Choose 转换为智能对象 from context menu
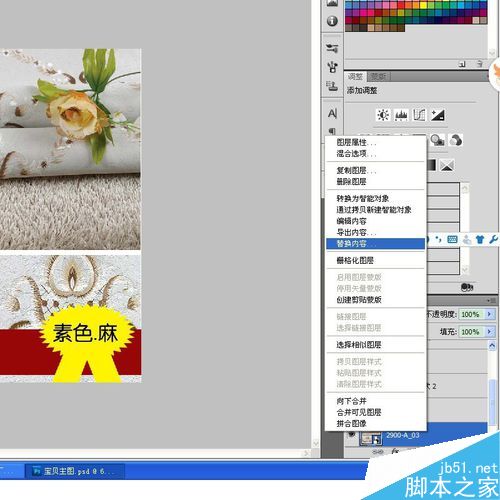500x500 pixels. pos(376,199)
